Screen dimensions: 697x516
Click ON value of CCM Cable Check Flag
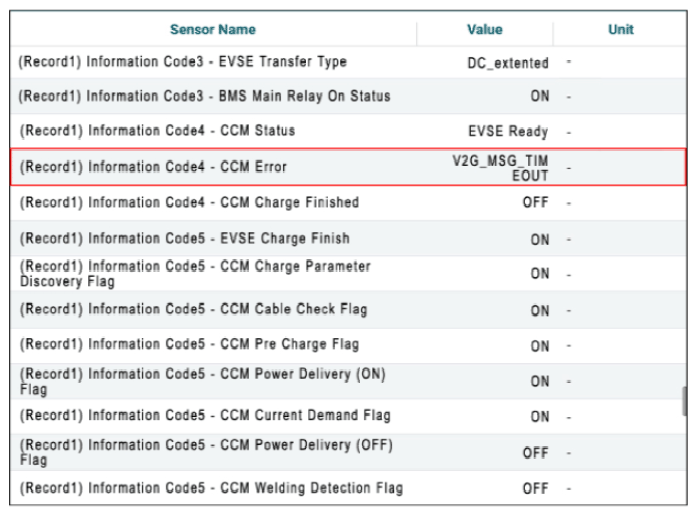540,310
